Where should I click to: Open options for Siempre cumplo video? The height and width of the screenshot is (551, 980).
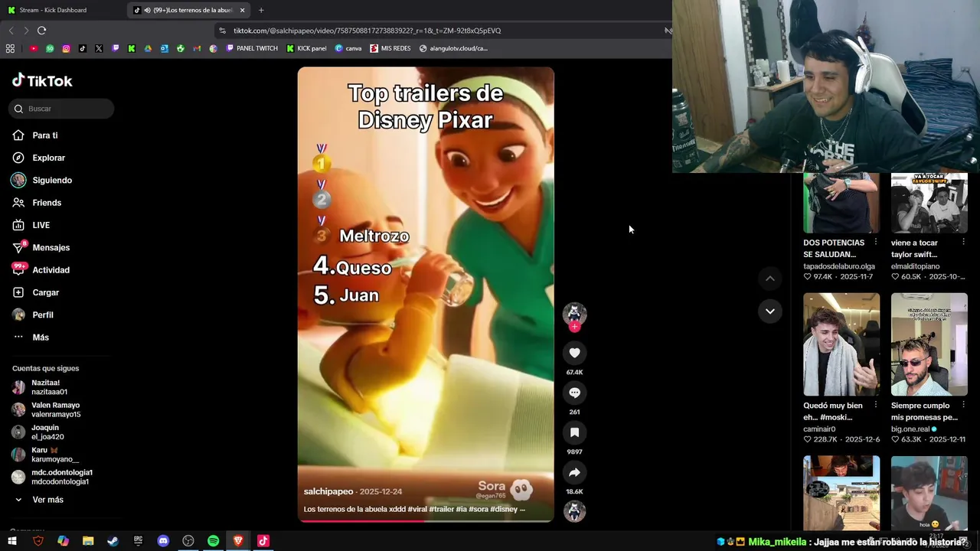964,406
